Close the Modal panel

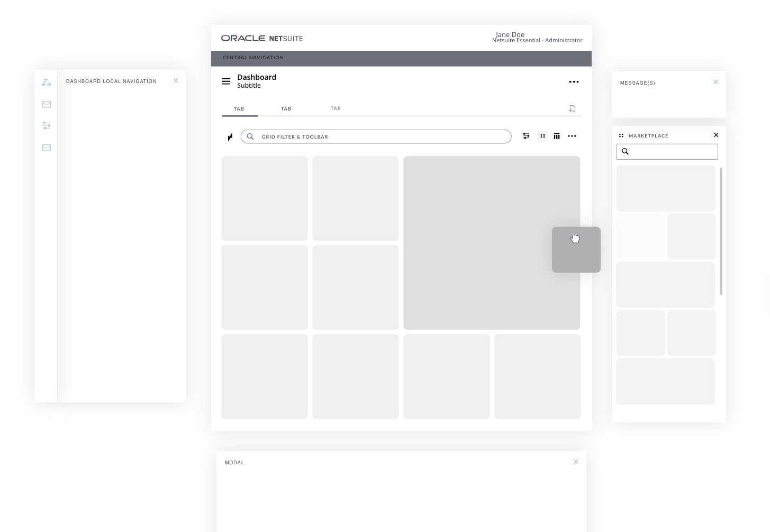coord(576,462)
